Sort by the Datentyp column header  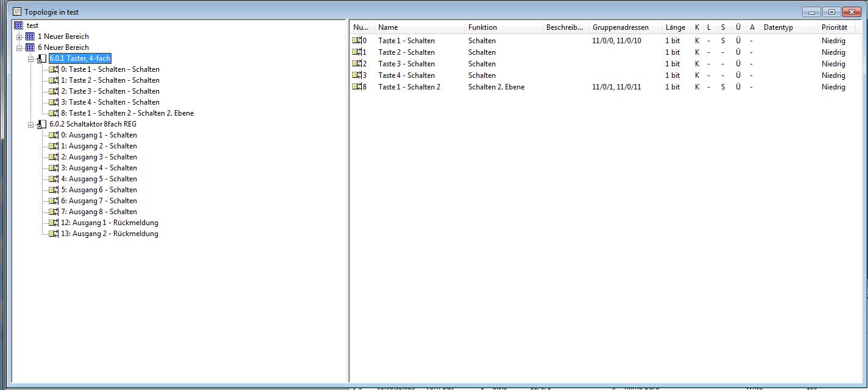788,27
